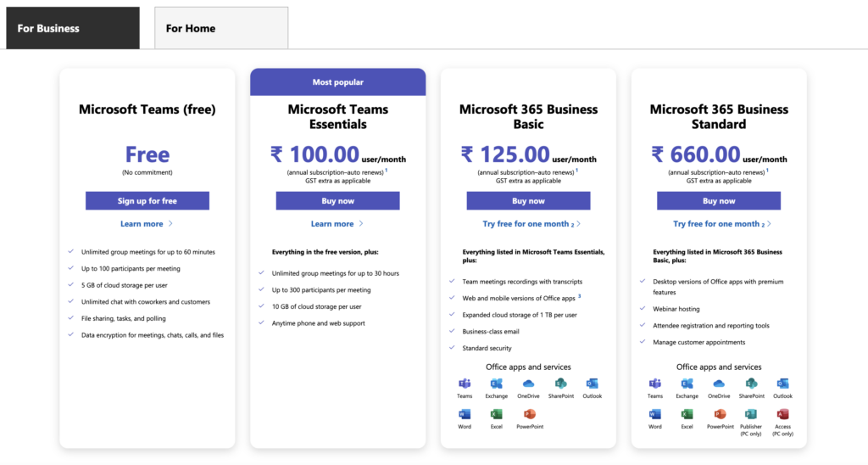Click the Microsoft Teams Essentials plan title
Viewport: 868px width, 465px height.
click(x=337, y=117)
